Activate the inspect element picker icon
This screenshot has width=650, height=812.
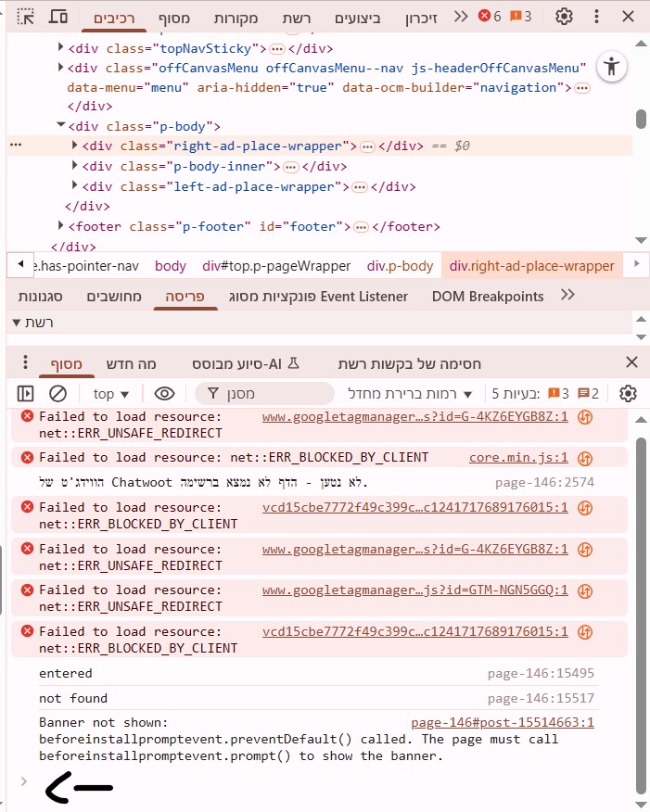[27, 17]
